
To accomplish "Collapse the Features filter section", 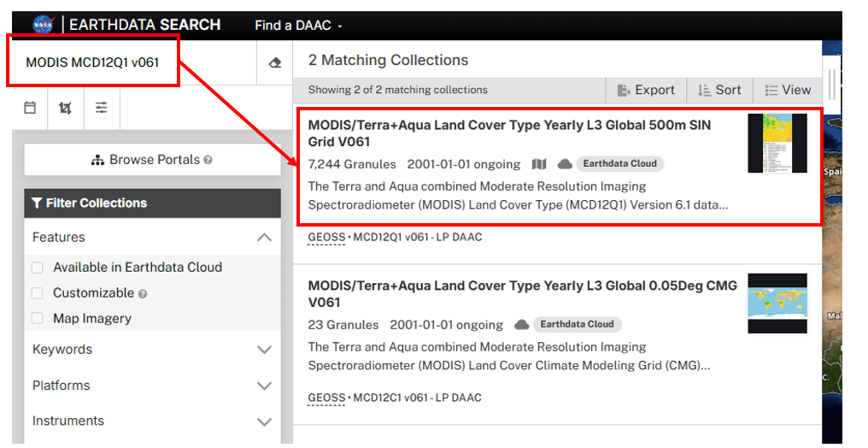I will point(264,238).
